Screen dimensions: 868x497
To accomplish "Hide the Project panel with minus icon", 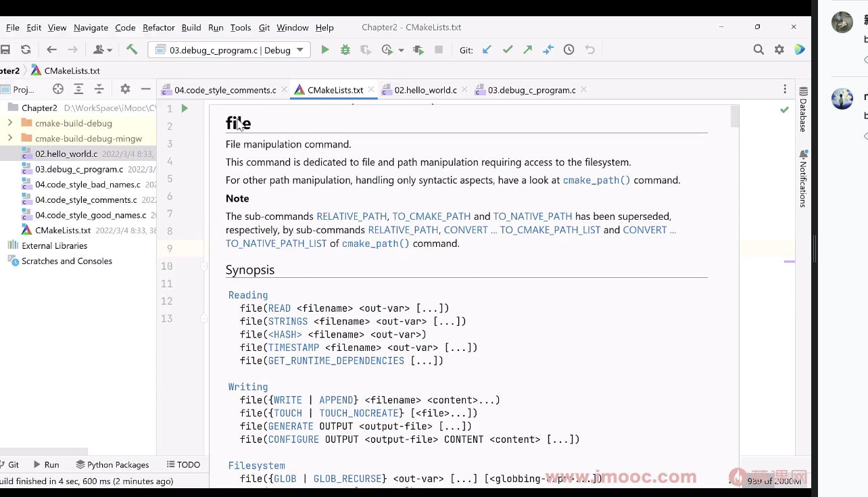I will pos(145,89).
